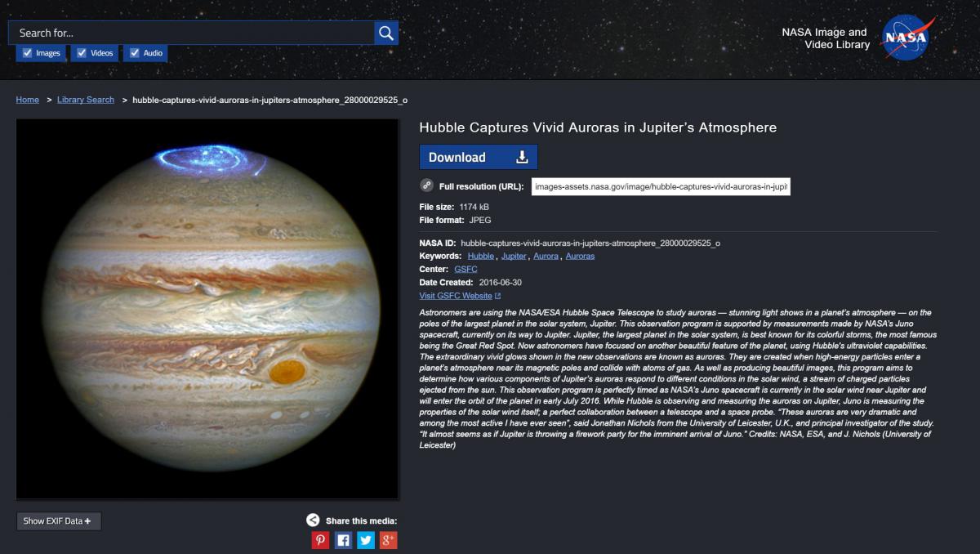Uncheck the Images filter checkbox

(x=28, y=53)
